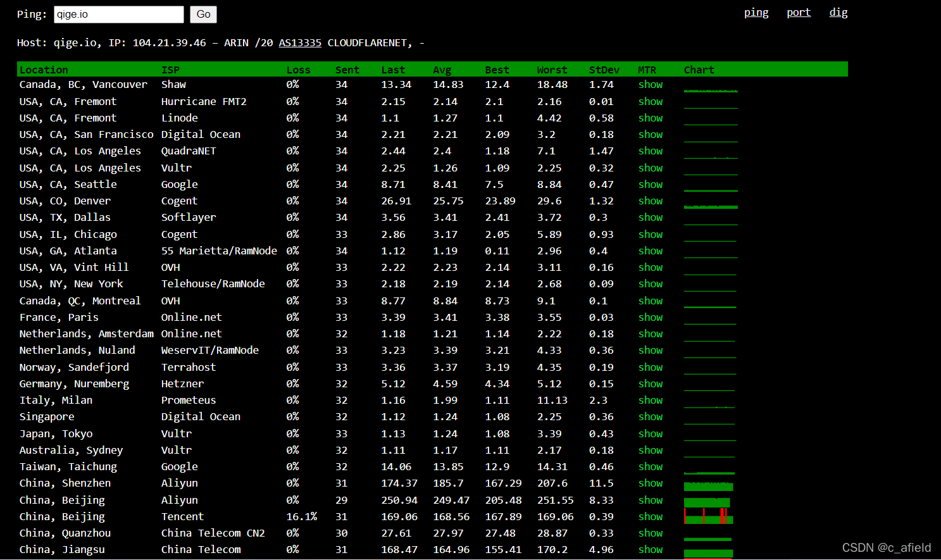The height and width of the screenshot is (560, 941).
Task: Show MTR for San Francisco Digital Ocean
Action: 651,134
